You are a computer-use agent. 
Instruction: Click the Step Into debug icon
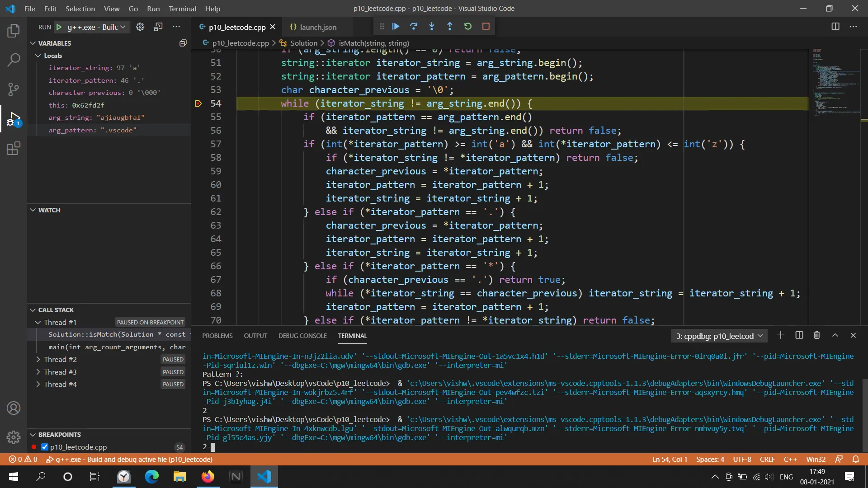(432, 27)
